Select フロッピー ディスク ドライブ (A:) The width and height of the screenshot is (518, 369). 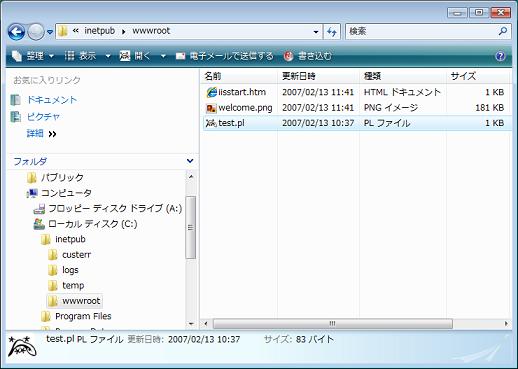point(115,208)
